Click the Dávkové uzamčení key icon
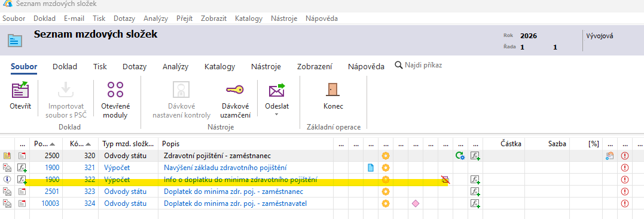This screenshot has height=219, width=644. pos(235,90)
